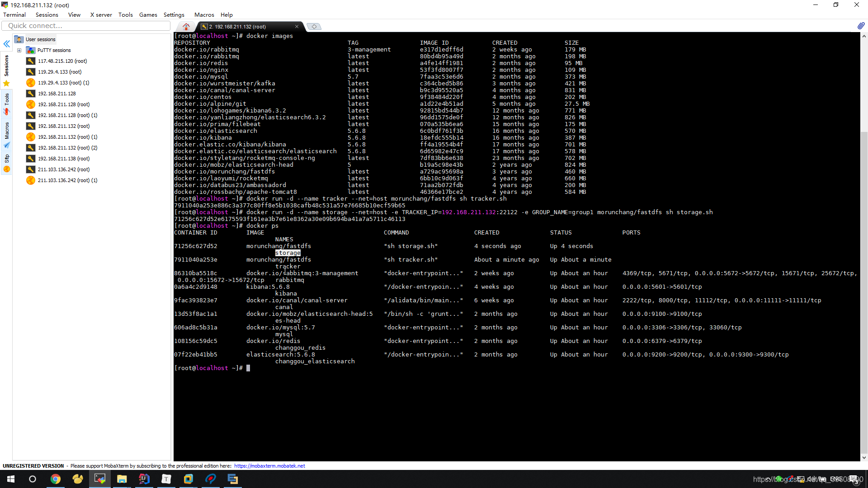Click the icon beside 192.168.211.138 (root)
The image size is (868, 488).
click(31, 159)
